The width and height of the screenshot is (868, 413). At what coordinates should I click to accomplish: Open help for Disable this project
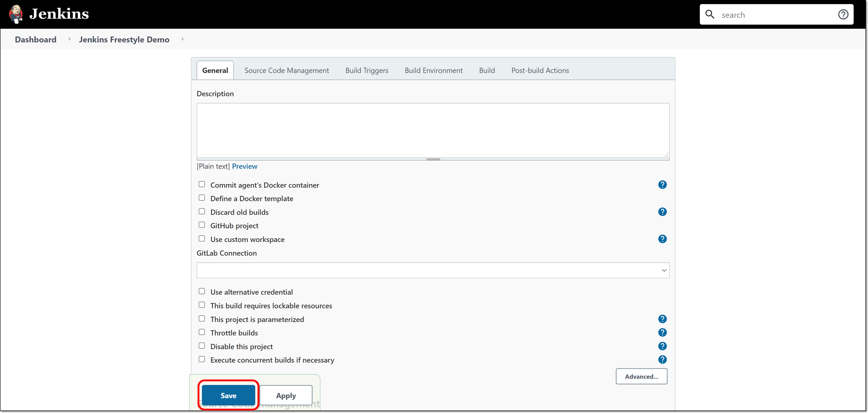[x=662, y=346]
